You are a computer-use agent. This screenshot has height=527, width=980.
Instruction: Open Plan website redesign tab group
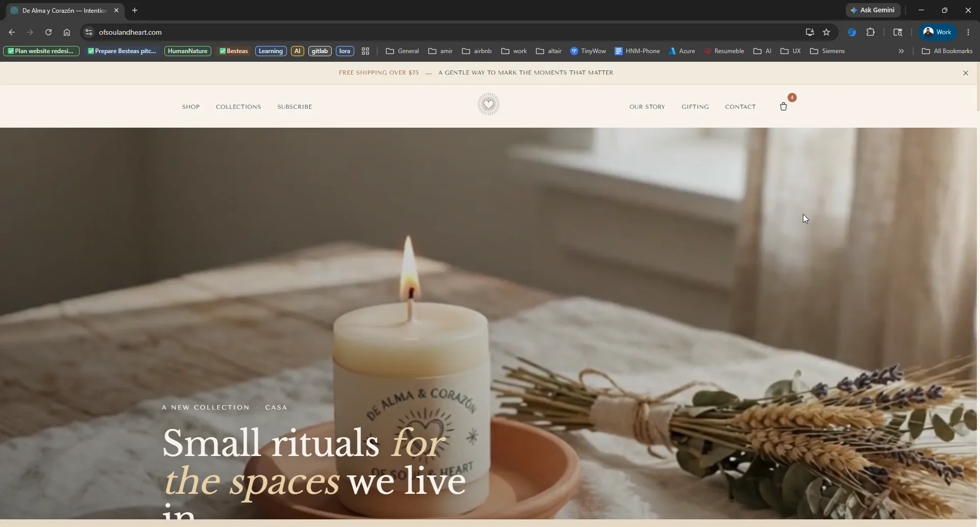(x=41, y=51)
